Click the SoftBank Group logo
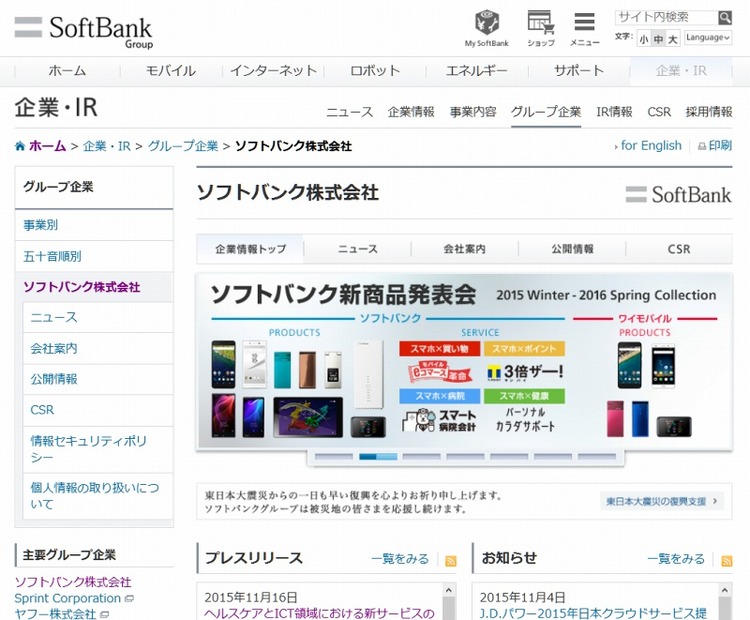The height and width of the screenshot is (620, 750). (84, 32)
